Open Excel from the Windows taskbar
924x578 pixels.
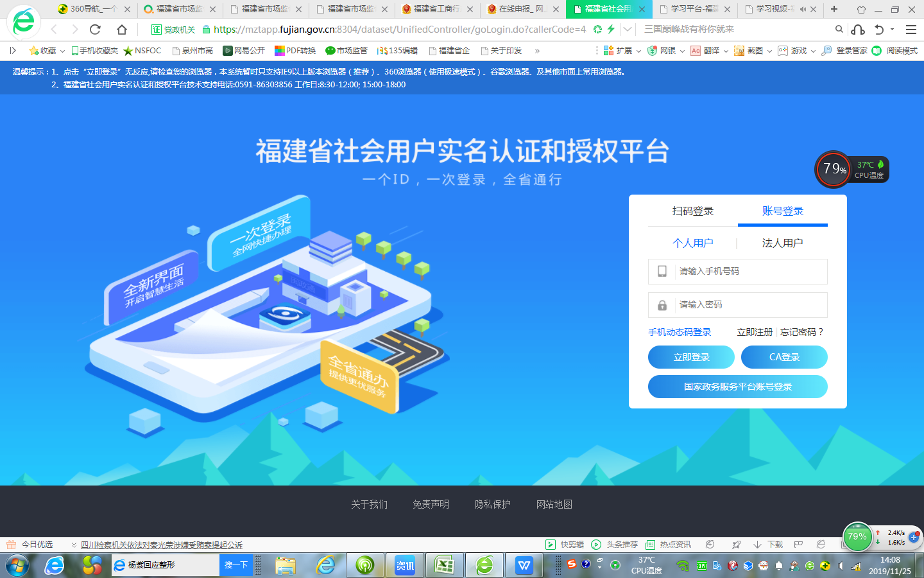(x=444, y=565)
